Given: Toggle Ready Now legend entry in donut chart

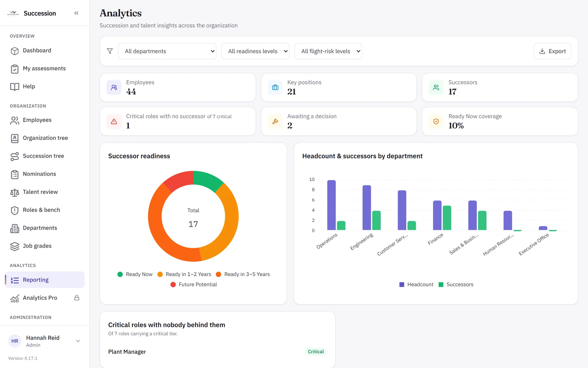Looking at the screenshot, I should coord(135,274).
